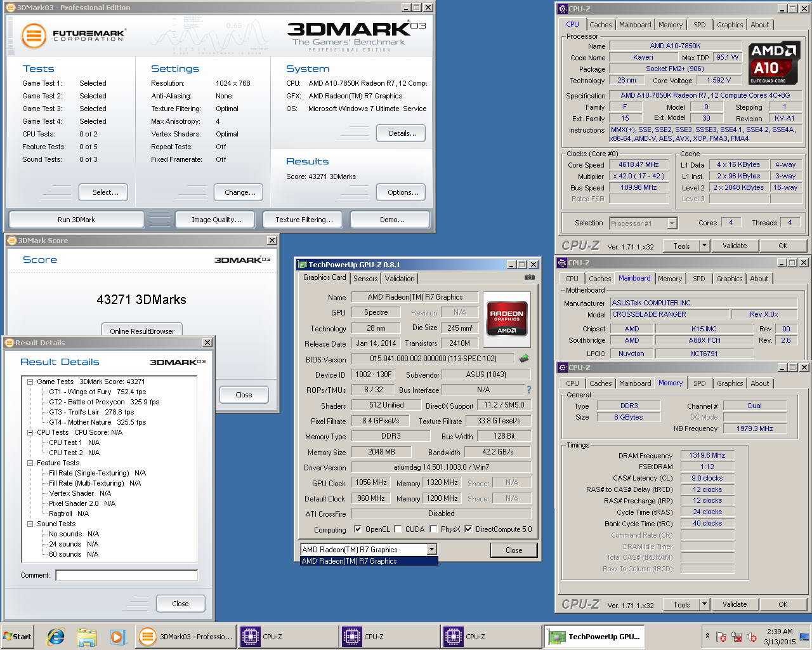
Task: Click the Bus Interface question mark icon
Action: point(528,390)
